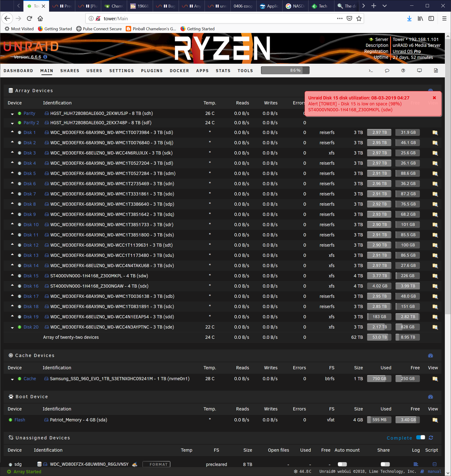Open the Disk 16 link
The image size is (451, 476).
31,286
